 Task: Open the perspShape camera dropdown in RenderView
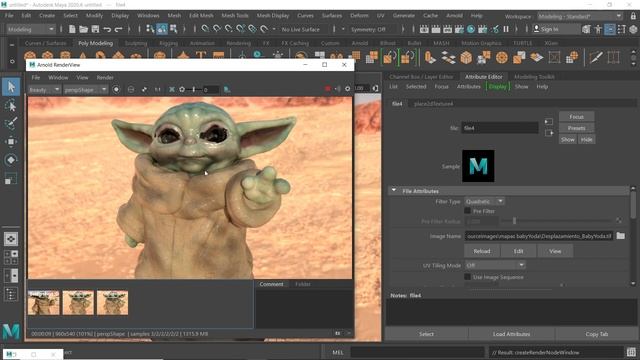tap(85, 89)
